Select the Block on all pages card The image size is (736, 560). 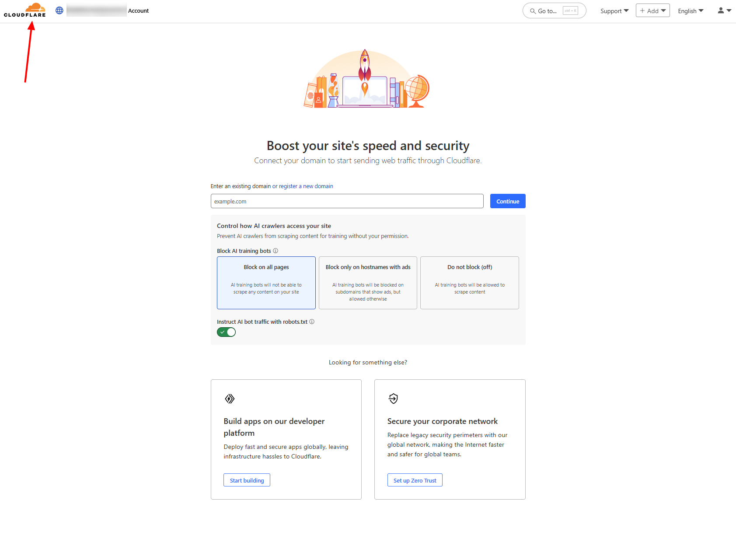point(266,283)
